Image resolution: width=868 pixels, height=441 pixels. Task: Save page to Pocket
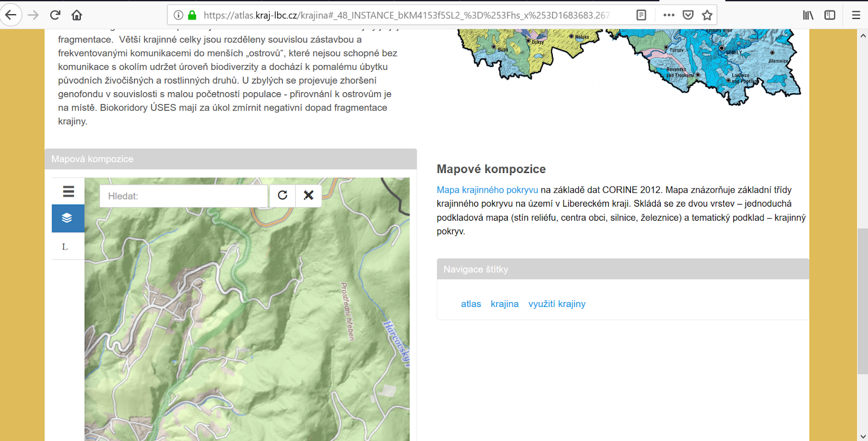[x=688, y=15]
